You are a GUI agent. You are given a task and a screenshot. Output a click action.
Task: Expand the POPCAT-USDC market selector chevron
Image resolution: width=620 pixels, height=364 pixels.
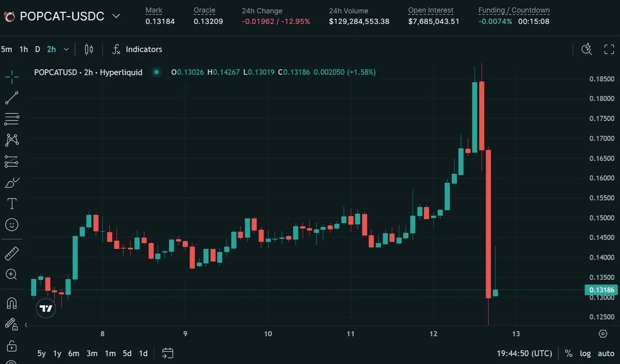click(x=116, y=16)
